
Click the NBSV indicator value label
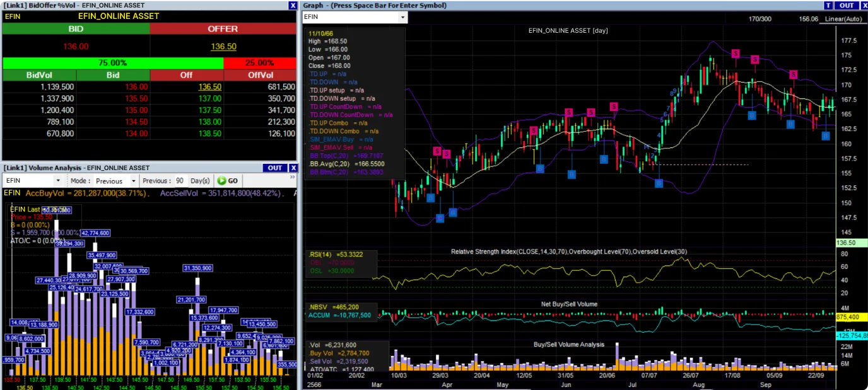coord(334,306)
